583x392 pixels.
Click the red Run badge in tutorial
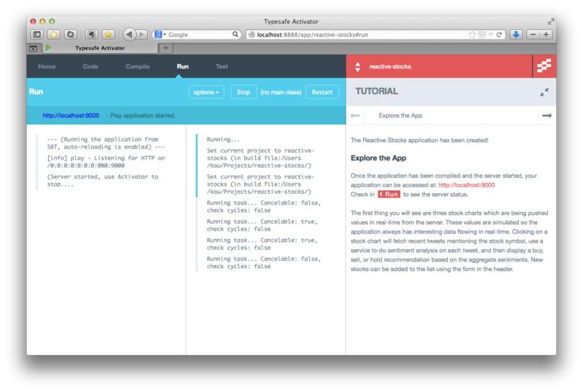pos(389,195)
